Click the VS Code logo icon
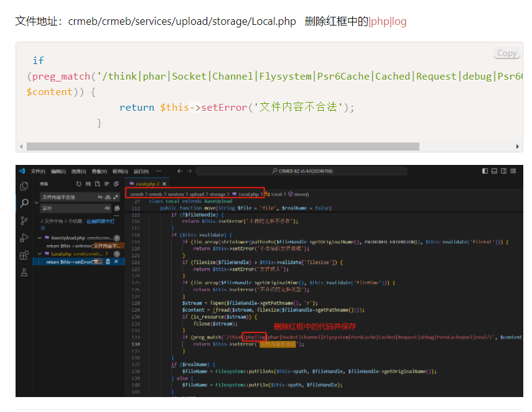The image size is (532, 412). coord(22,171)
